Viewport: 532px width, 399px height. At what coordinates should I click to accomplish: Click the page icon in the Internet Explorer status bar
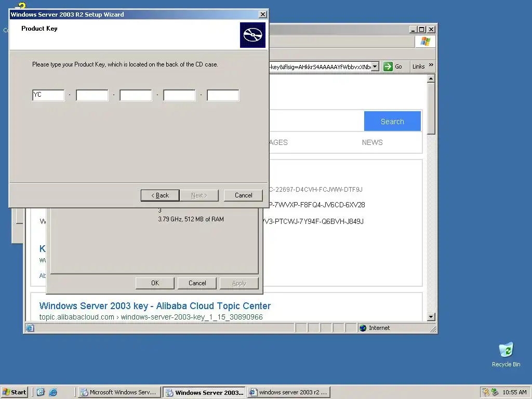pyautogui.click(x=30, y=328)
